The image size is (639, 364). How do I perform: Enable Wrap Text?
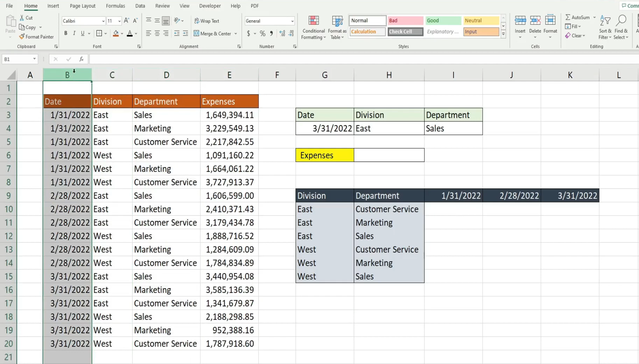pyautogui.click(x=206, y=21)
